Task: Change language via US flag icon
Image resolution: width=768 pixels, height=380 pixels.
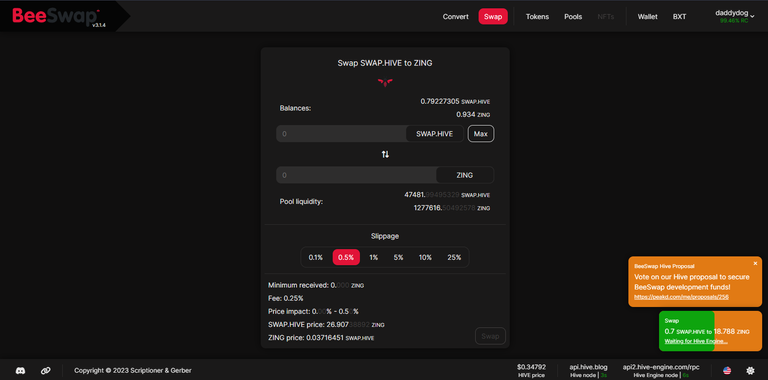Action: (727, 371)
